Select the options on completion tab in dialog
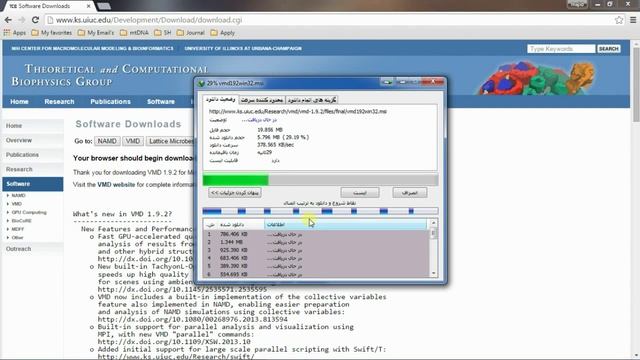 pos(312,100)
